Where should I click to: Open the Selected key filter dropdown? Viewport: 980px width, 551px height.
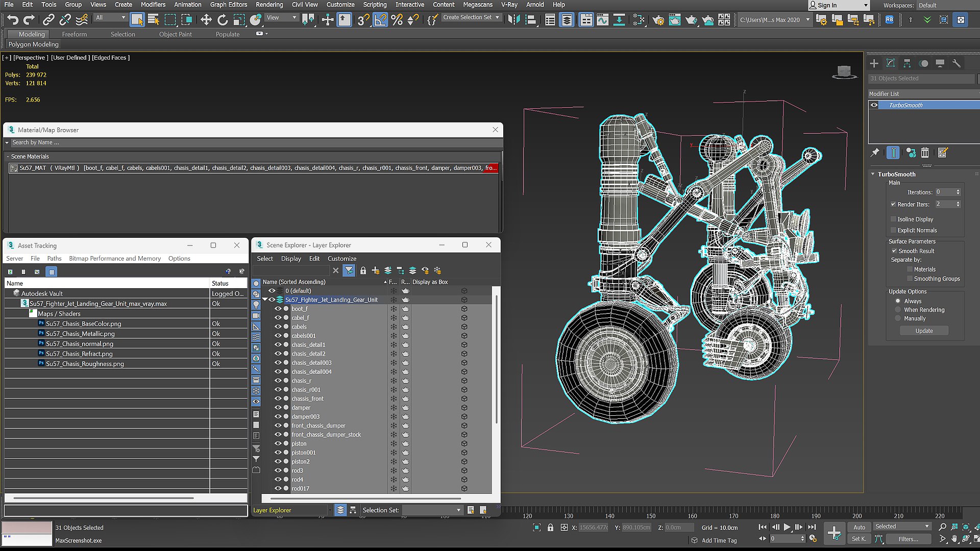[x=902, y=527]
